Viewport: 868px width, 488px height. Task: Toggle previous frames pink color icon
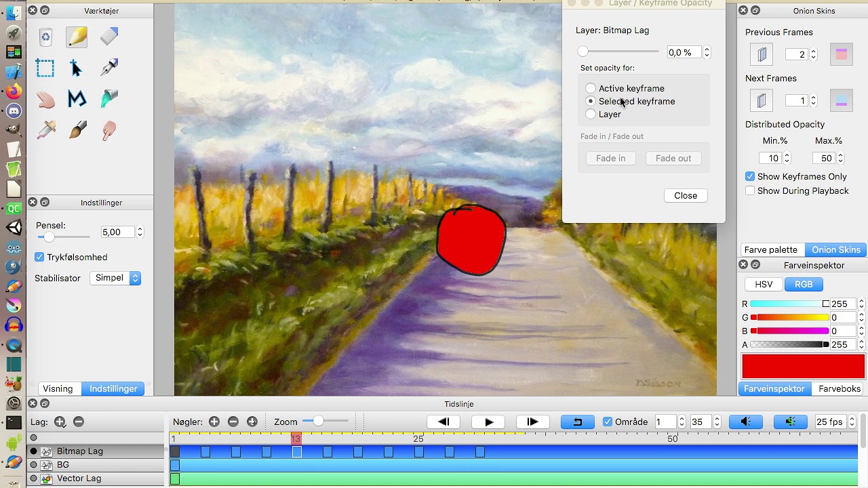842,55
